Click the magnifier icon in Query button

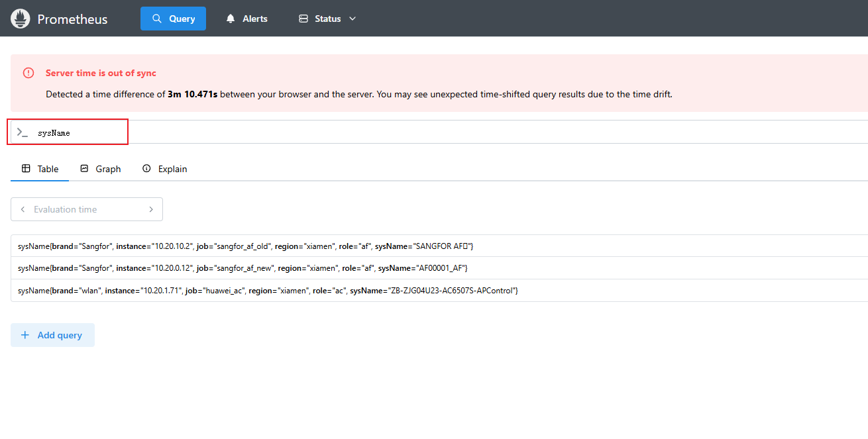(157, 19)
